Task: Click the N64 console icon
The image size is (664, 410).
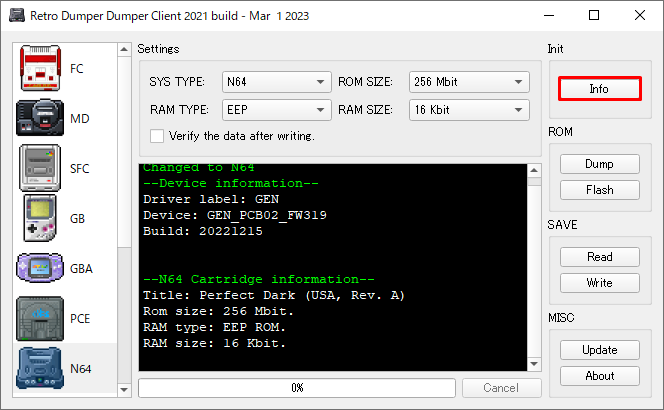Action: tap(40, 367)
